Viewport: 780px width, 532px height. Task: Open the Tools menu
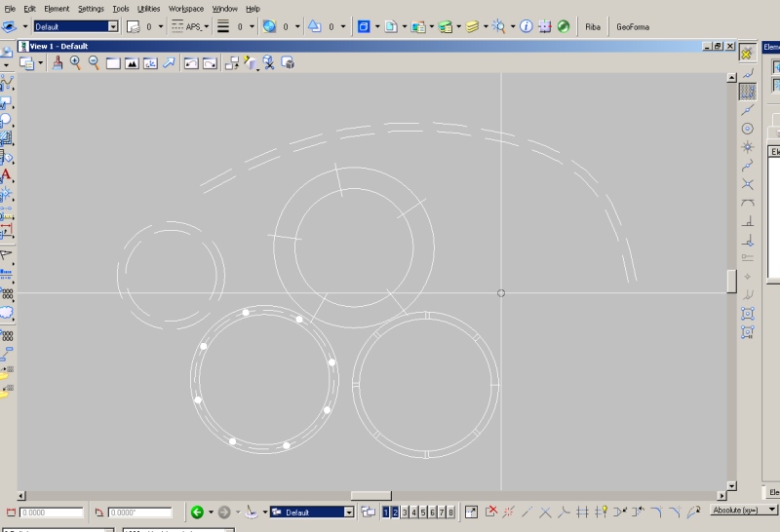120,9
